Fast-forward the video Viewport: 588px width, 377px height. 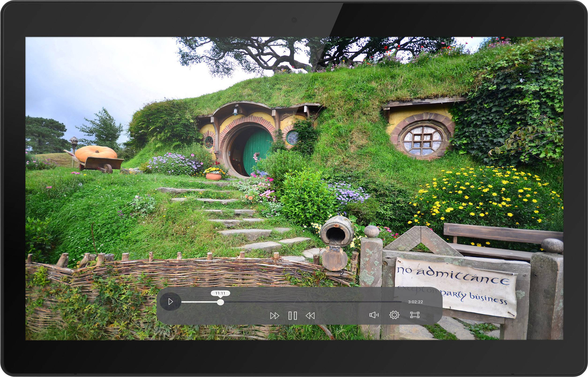coord(275,315)
